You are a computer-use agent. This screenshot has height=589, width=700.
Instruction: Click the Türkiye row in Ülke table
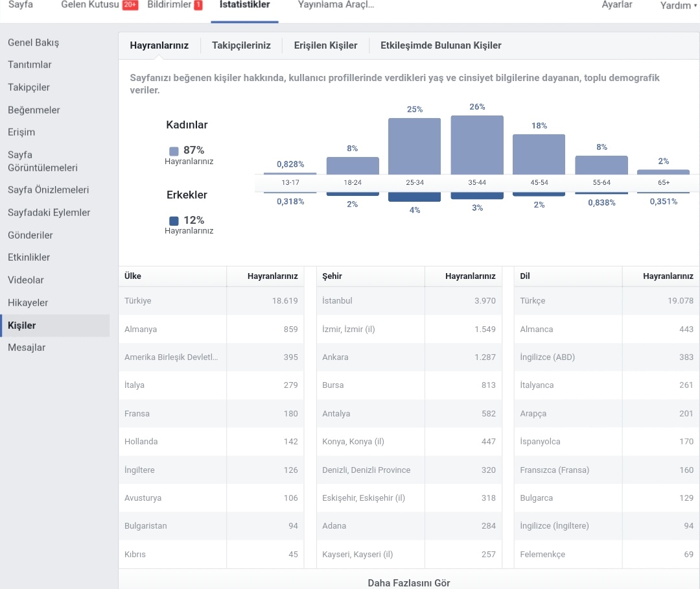coord(211,301)
